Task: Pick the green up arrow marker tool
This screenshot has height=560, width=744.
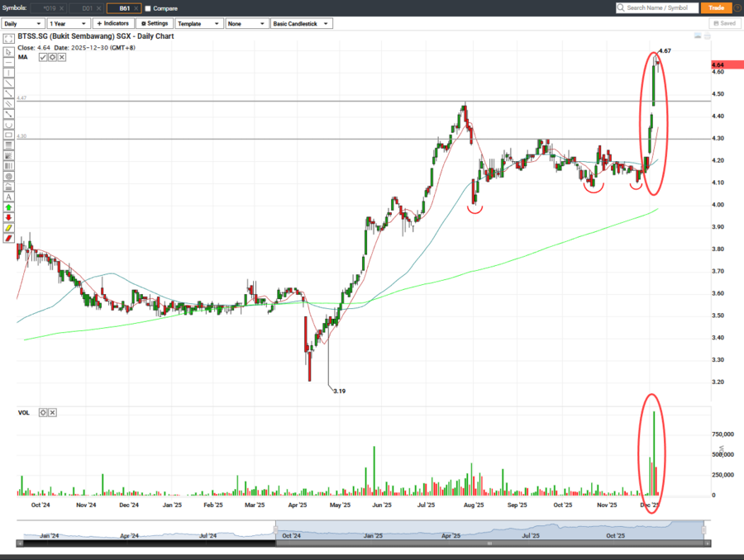Action: click(x=8, y=207)
